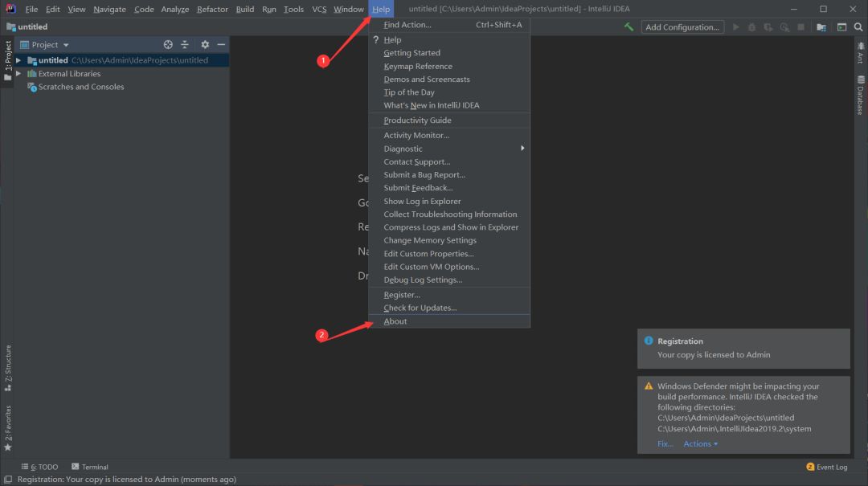This screenshot has width=868, height=486.
Task: Click the Collapse All icon in Project panel
Action: pos(185,44)
